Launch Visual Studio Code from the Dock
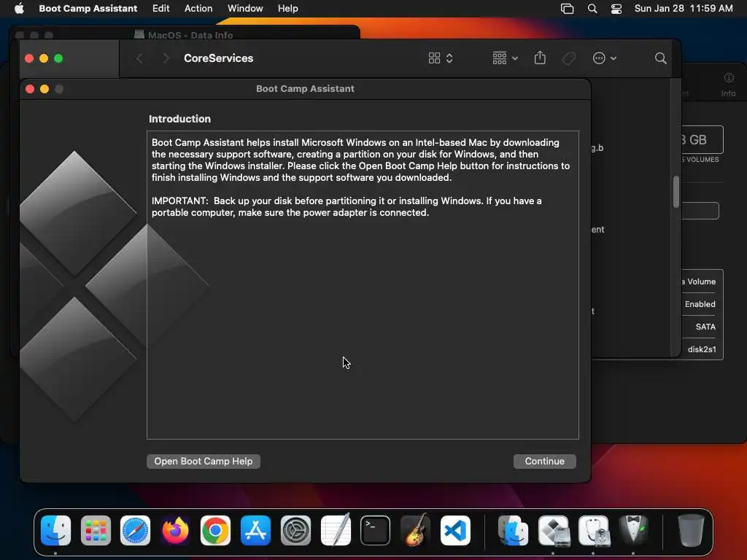The image size is (747, 560). click(x=455, y=530)
